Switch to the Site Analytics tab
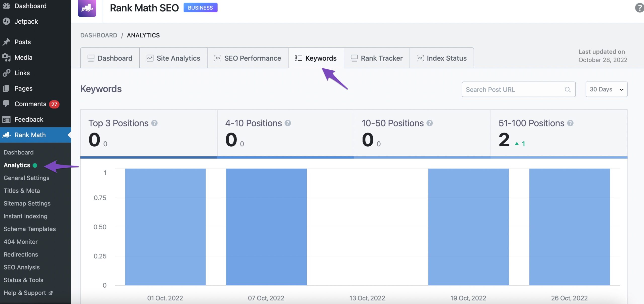644x304 pixels. (173, 58)
